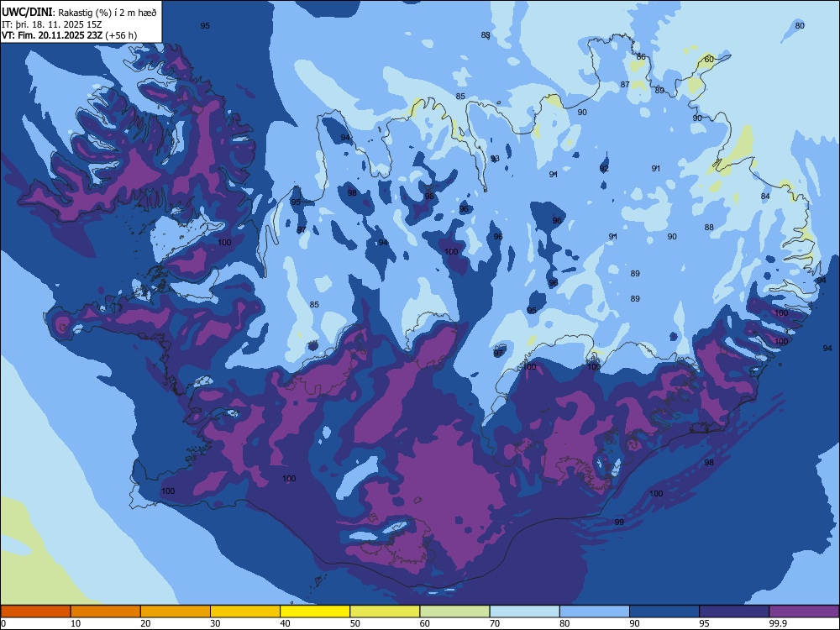Click the '50' legend tick label

[355, 623]
